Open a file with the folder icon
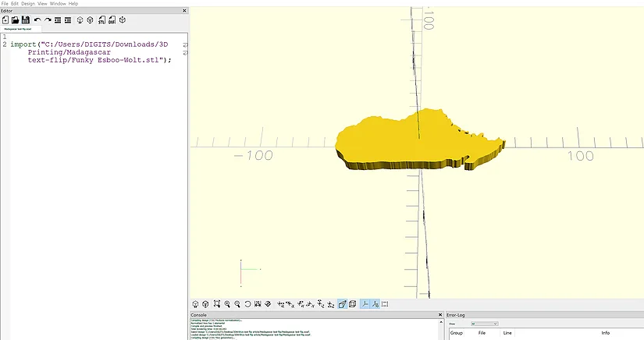The width and height of the screenshot is (644, 340). click(15, 20)
